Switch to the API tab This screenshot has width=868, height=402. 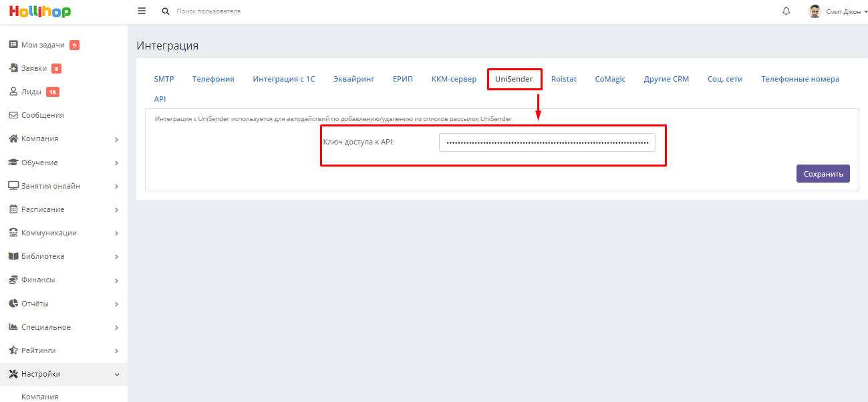point(160,99)
